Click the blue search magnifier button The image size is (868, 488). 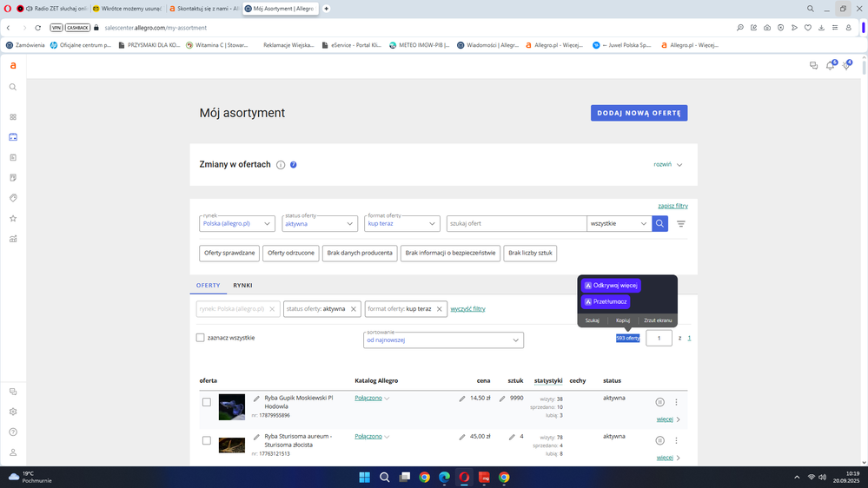point(660,223)
